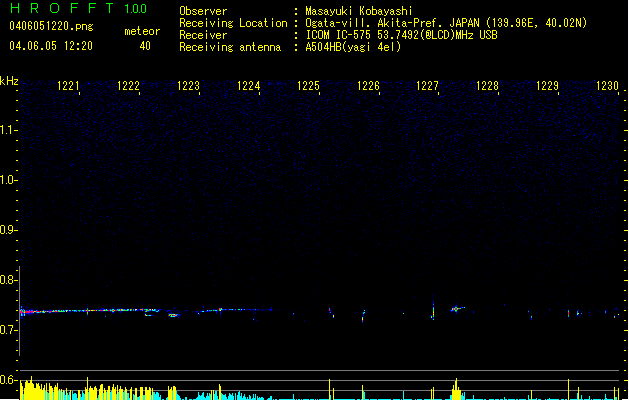Screen dimensions: 629x400
Task: Click the long meteor echo trace near 1221
Action: click(90, 311)
